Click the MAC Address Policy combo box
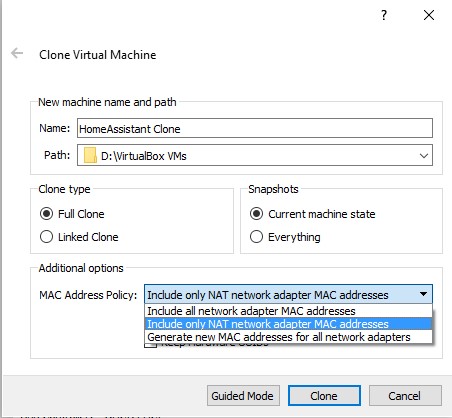The image size is (452, 418). click(x=288, y=294)
